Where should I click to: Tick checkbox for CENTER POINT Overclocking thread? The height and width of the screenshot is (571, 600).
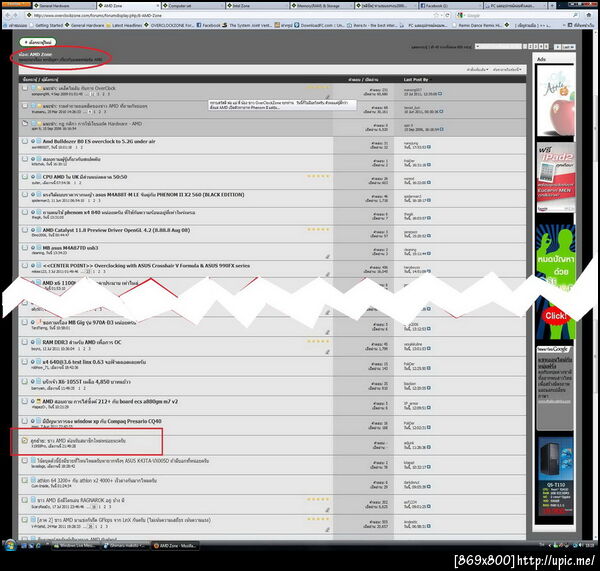point(25,265)
